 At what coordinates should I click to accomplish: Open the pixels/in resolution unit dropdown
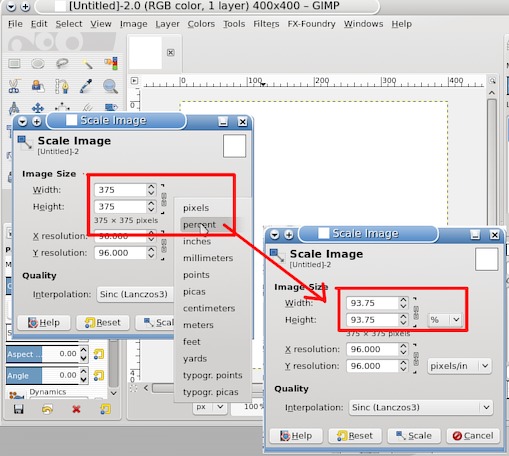point(459,366)
